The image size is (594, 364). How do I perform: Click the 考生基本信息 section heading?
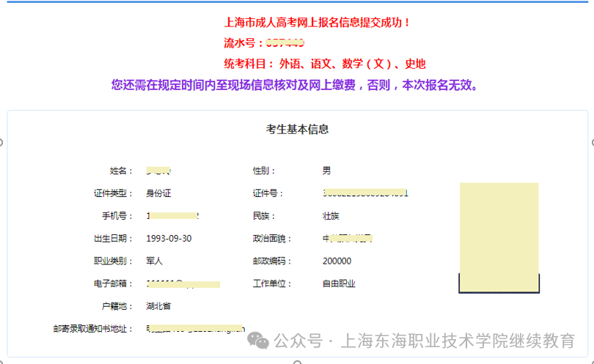click(x=297, y=130)
